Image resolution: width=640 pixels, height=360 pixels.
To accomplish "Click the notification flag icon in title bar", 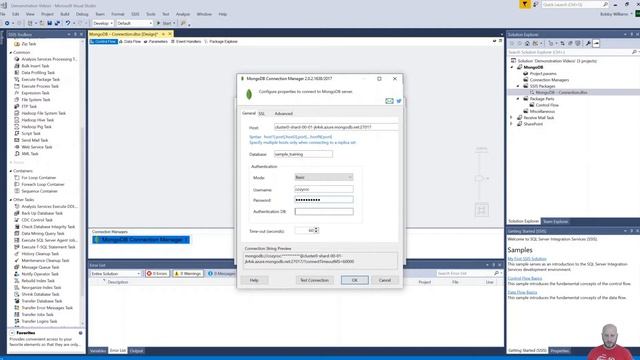I will click(x=524, y=4).
